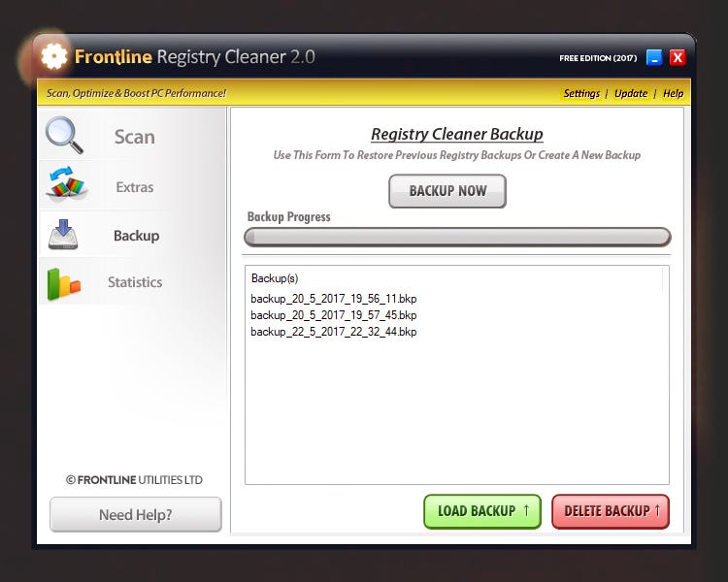
Task: Select backup_20_5_2017_19_57_45.bkp
Action: pos(334,315)
